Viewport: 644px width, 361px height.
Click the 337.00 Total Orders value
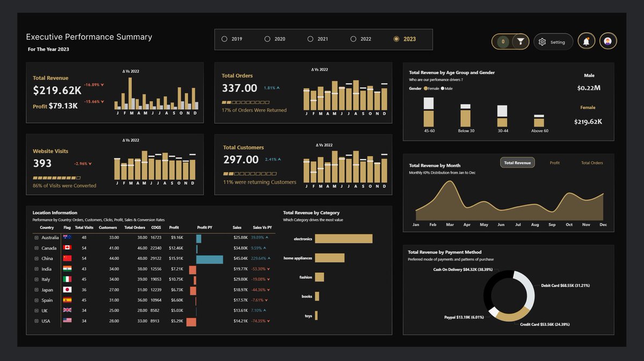tap(239, 88)
